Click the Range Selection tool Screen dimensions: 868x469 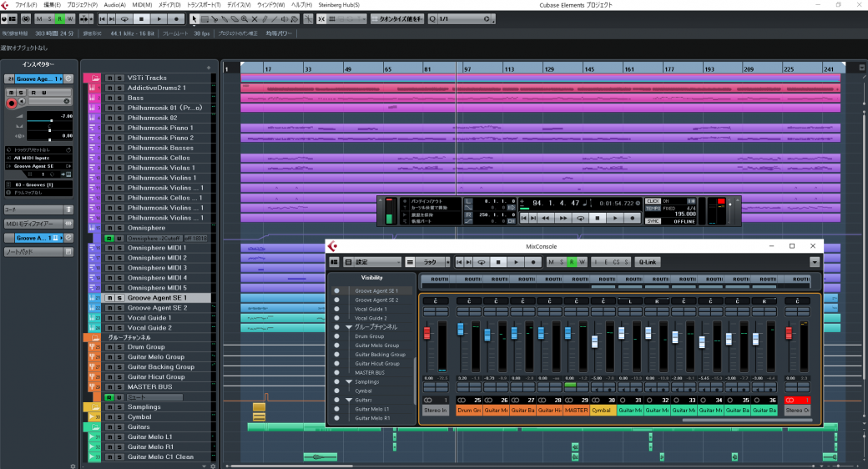pyautogui.click(x=205, y=18)
